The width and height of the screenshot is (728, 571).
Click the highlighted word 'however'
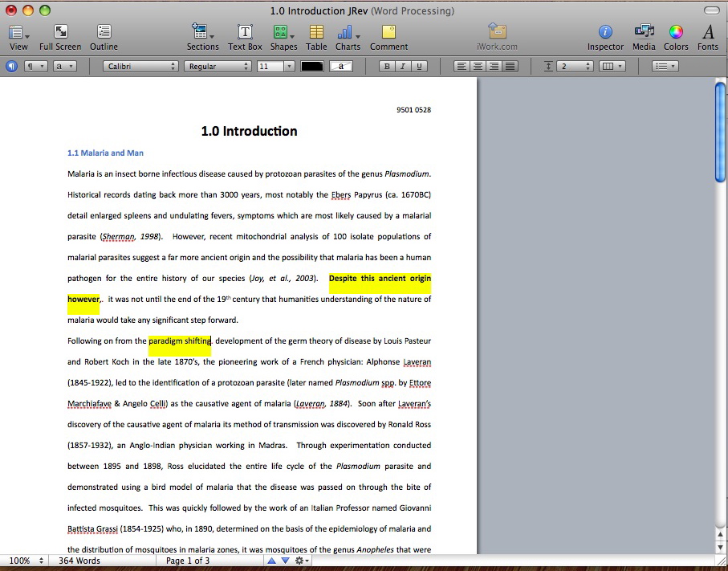[83, 300]
